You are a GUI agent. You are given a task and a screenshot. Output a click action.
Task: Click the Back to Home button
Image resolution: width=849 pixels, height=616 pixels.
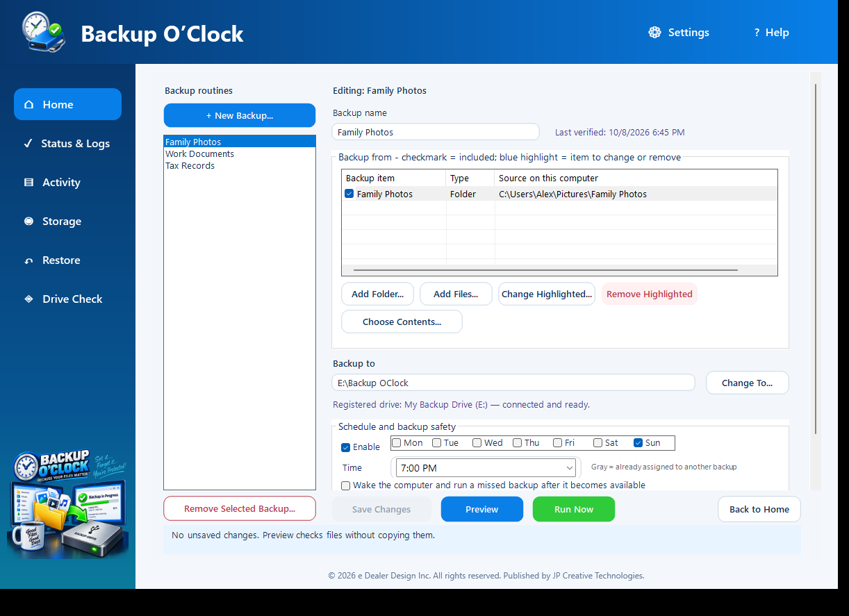click(759, 509)
